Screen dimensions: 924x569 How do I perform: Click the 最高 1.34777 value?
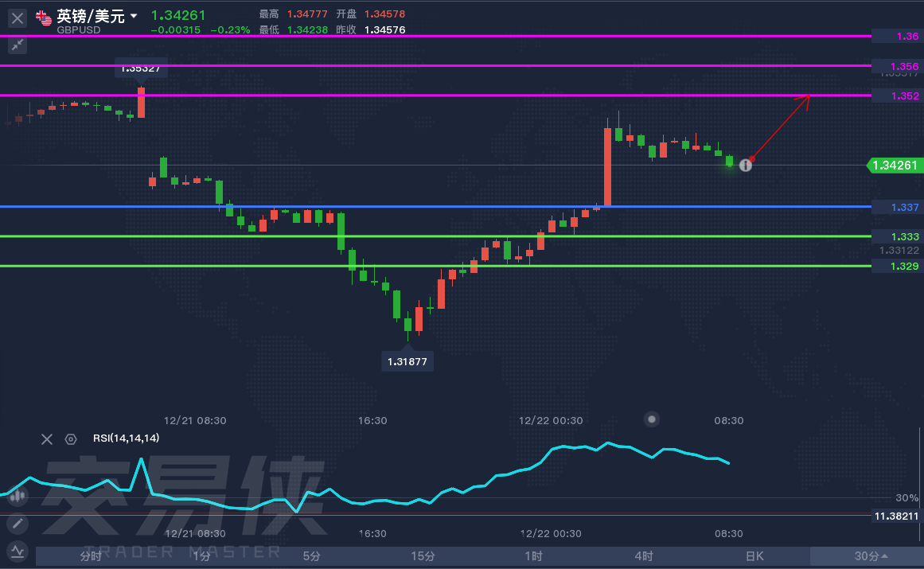tap(307, 14)
